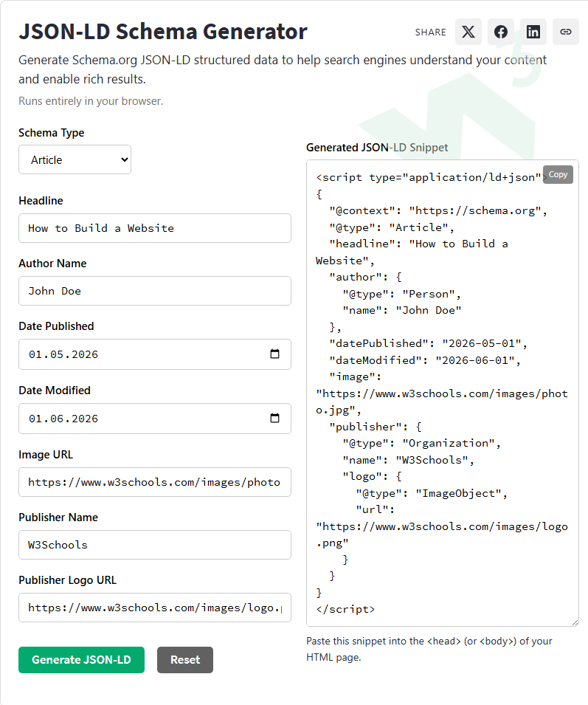The image size is (588, 705).
Task: Focus the Headline input field
Action: point(154,228)
